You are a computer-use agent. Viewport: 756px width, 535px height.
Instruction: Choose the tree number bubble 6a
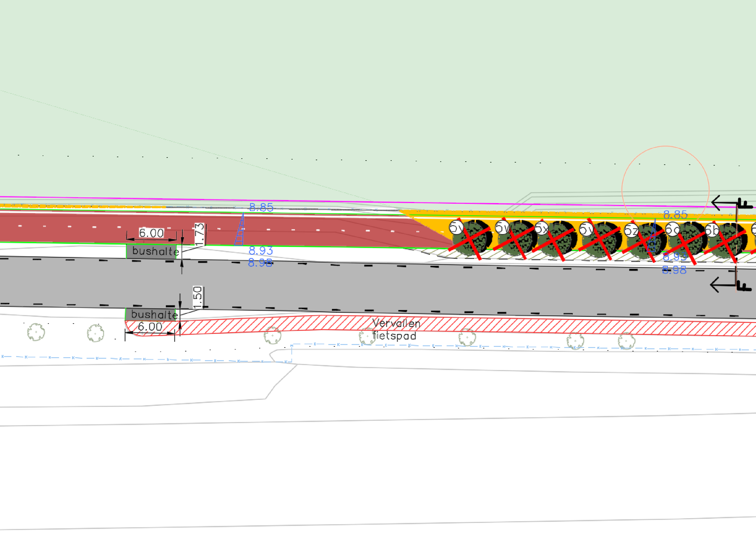click(673, 229)
